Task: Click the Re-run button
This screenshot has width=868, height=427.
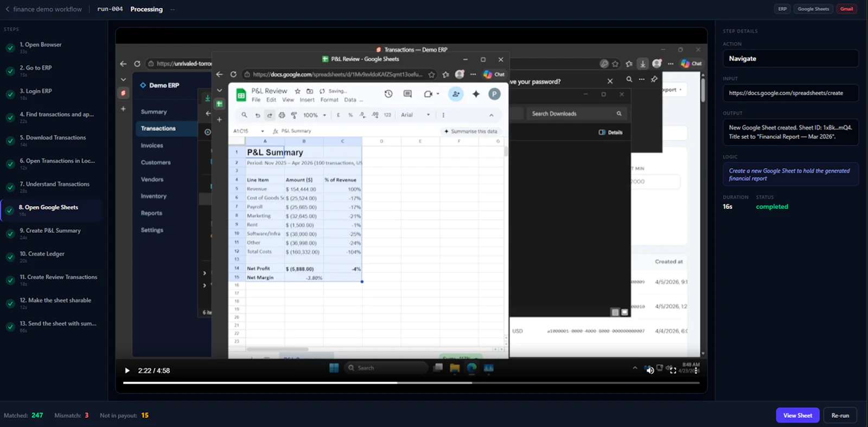Action: click(x=840, y=416)
